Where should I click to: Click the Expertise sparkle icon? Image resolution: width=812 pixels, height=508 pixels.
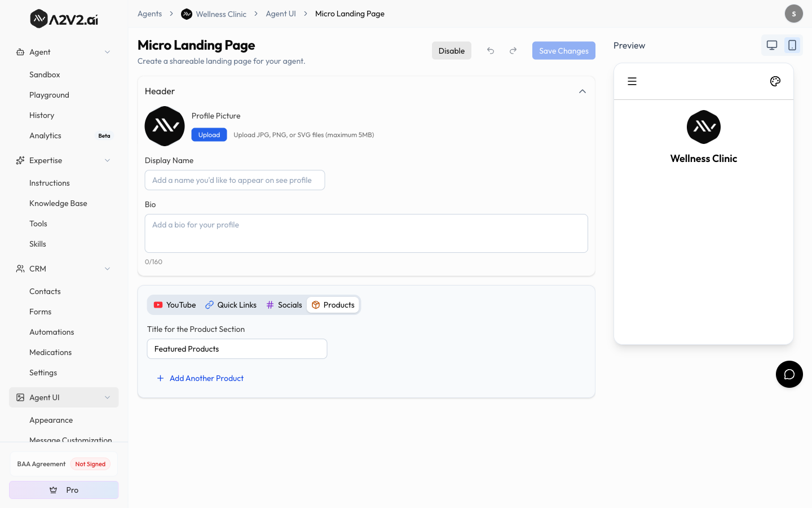click(x=20, y=160)
